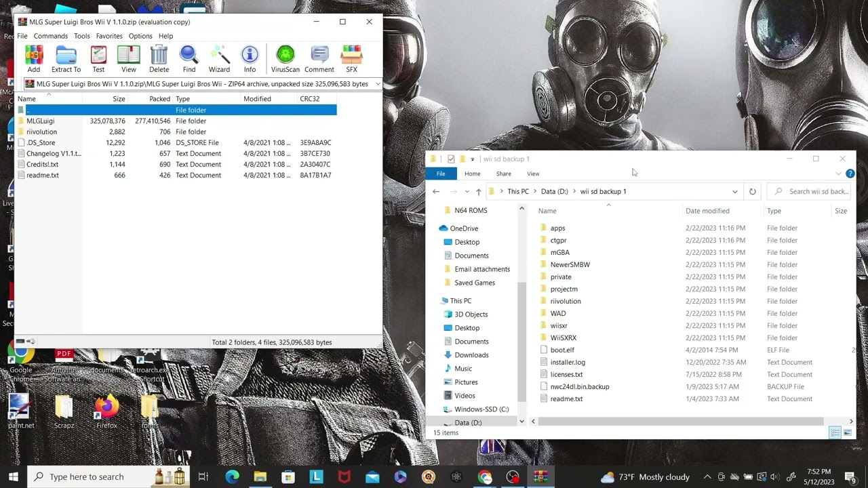The height and width of the screenshot is (488, 868).
Task: Select Downloads in navigation pane
Action: pyautogui.click(x=471, y=355)
